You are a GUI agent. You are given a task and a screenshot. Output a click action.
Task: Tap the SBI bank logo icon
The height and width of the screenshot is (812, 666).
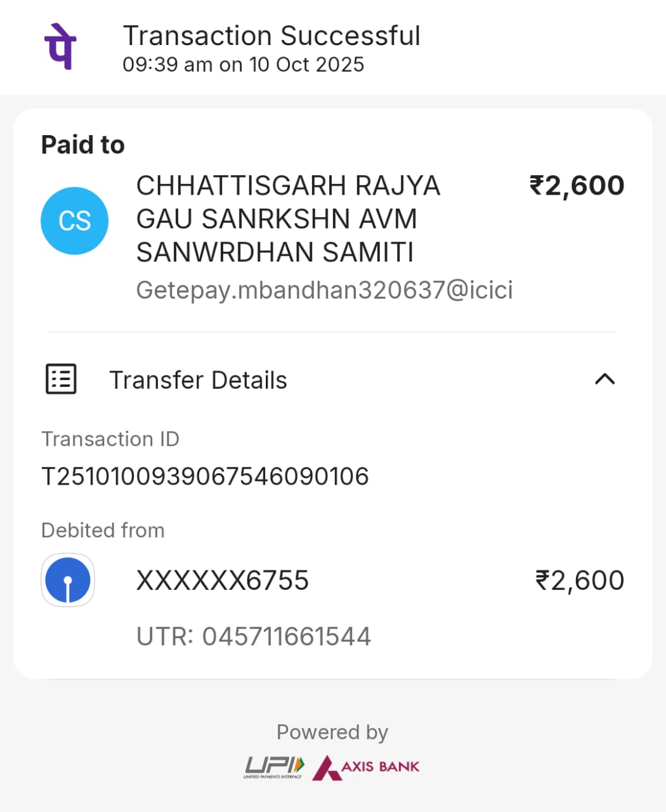coord(68,580)
